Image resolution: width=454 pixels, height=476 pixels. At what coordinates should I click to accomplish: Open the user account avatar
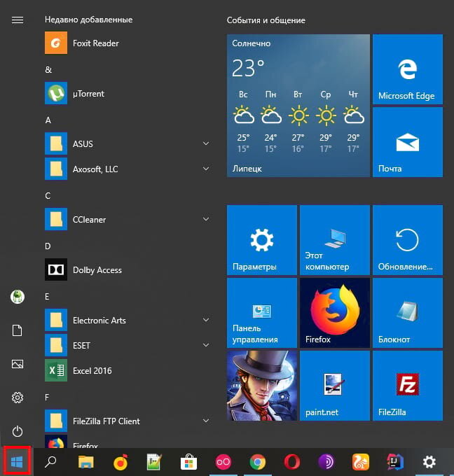point(18,297)
